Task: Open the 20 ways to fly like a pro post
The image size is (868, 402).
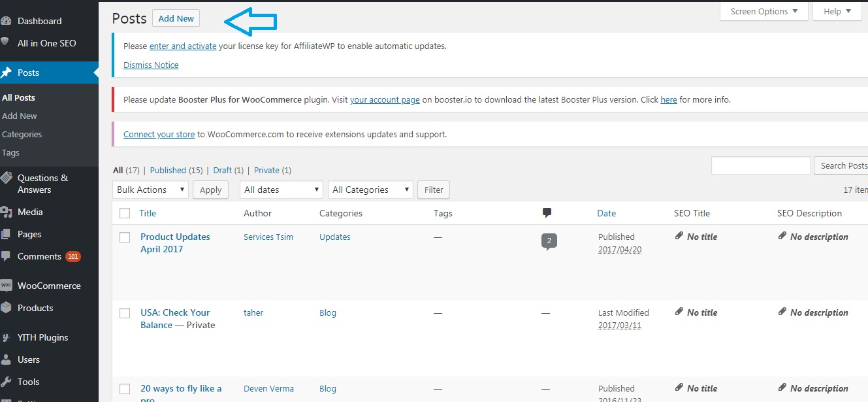Action: coord(181,393)
